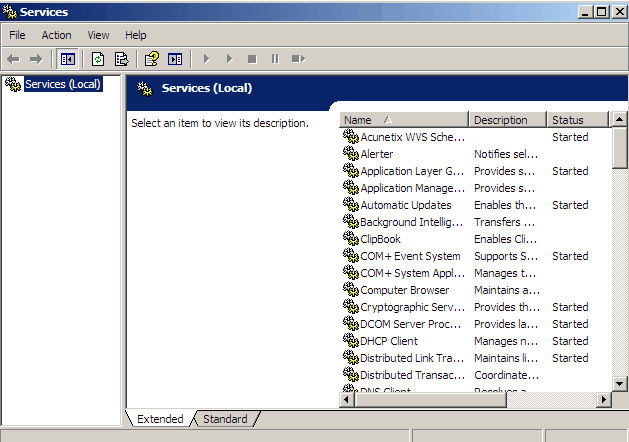
Task: Click the vertical scrollbar thumb
Action: (619, 148)
